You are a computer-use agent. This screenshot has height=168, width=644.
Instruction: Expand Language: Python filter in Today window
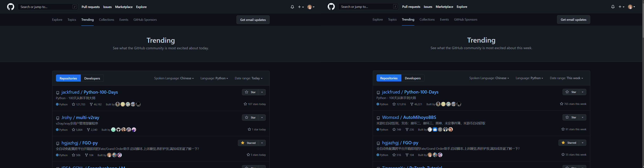coord(214,78)
